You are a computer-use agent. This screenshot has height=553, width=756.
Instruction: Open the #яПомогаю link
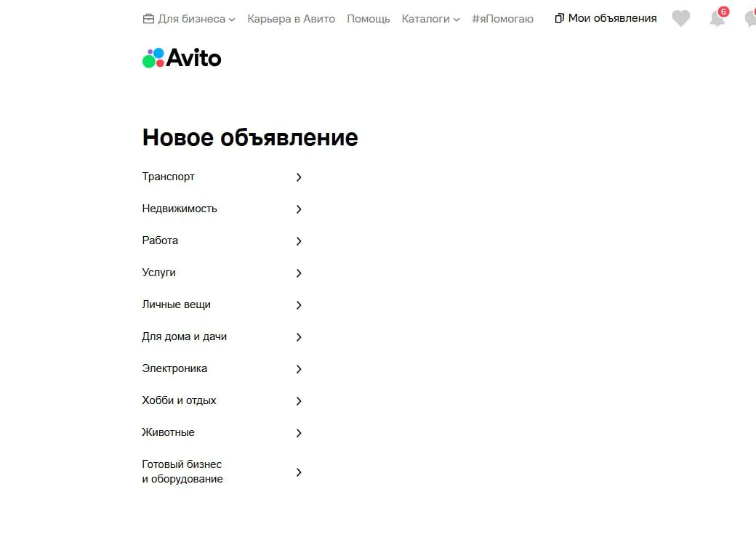pos(502,19)
